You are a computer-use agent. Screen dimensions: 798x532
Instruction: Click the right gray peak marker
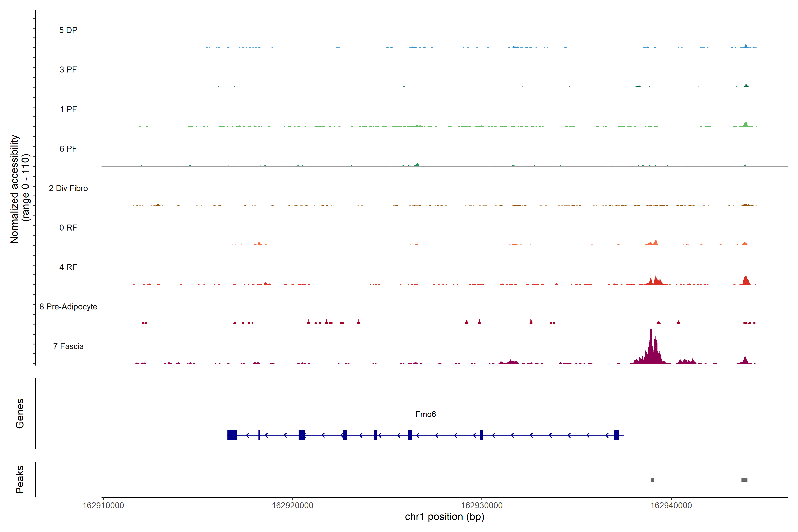click(x=744, y=480)
